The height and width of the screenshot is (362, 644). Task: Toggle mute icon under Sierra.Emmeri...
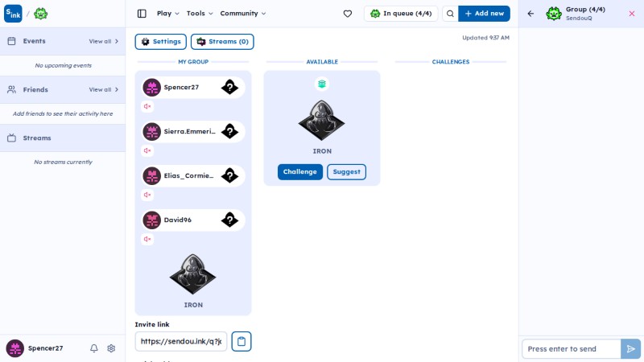147,150
